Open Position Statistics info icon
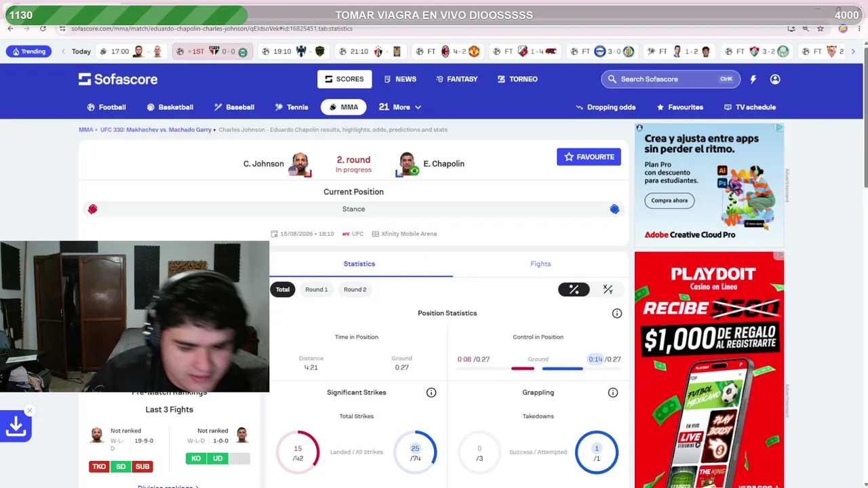 point(617,313)
